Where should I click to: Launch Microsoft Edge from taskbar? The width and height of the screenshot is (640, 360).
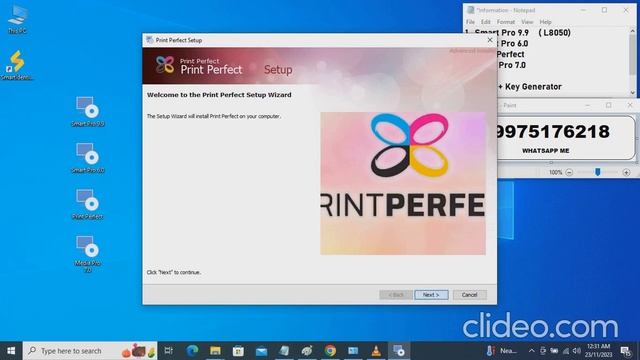(192, 351)
